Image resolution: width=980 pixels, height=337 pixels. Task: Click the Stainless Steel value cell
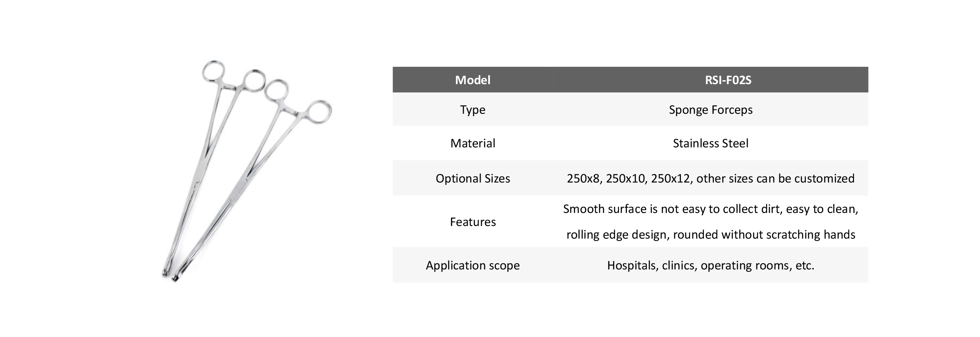(711, 143)
